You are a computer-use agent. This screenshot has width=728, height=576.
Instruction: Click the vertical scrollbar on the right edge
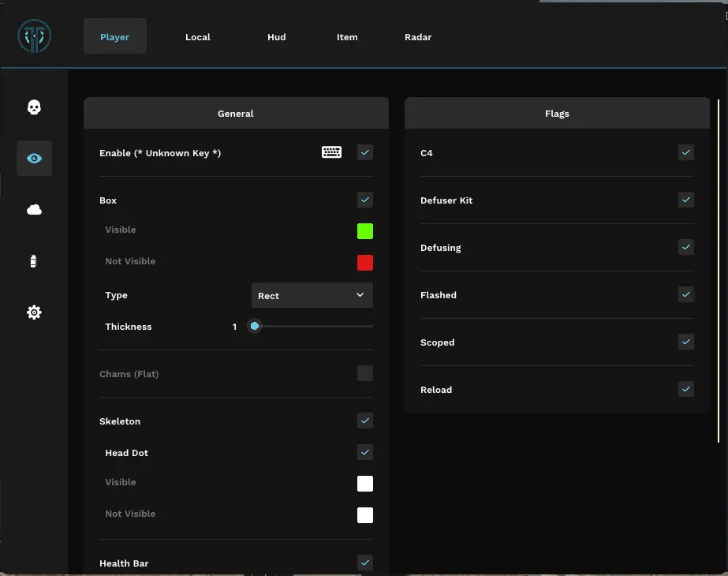(719, 271)
